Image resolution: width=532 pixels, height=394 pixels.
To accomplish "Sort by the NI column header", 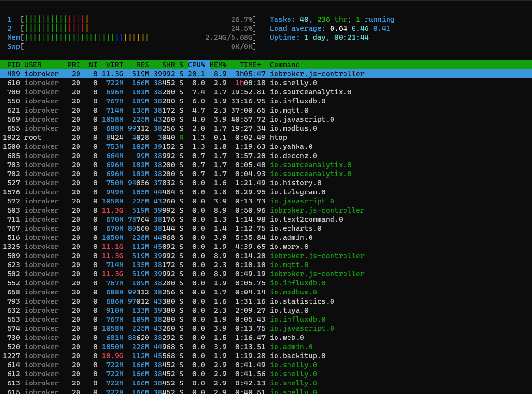I will pos(93,65).
